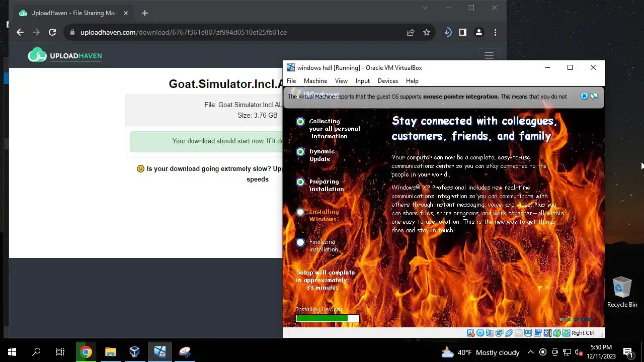
Task: Click the Windows Start button
Action: point(12,352)
